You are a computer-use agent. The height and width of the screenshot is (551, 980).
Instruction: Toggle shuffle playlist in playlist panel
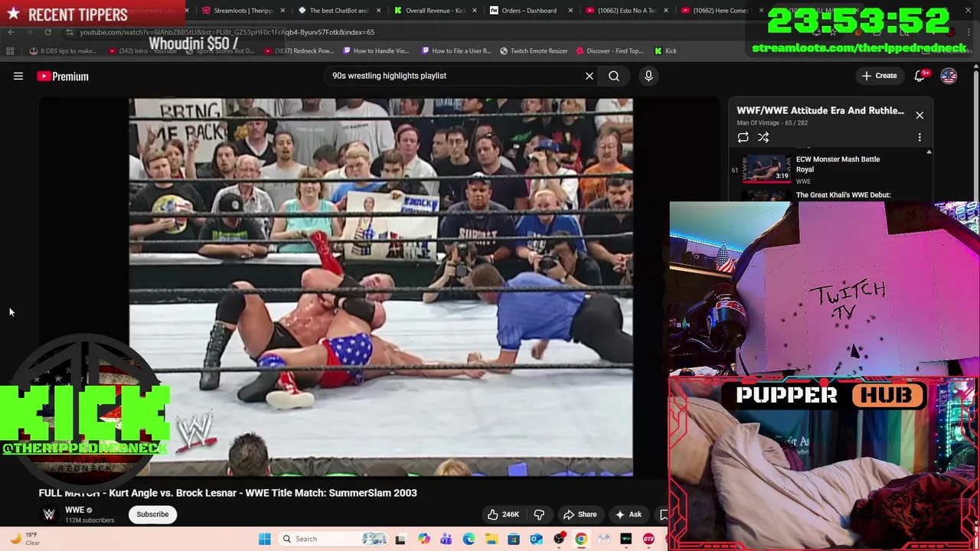[763, 137]
